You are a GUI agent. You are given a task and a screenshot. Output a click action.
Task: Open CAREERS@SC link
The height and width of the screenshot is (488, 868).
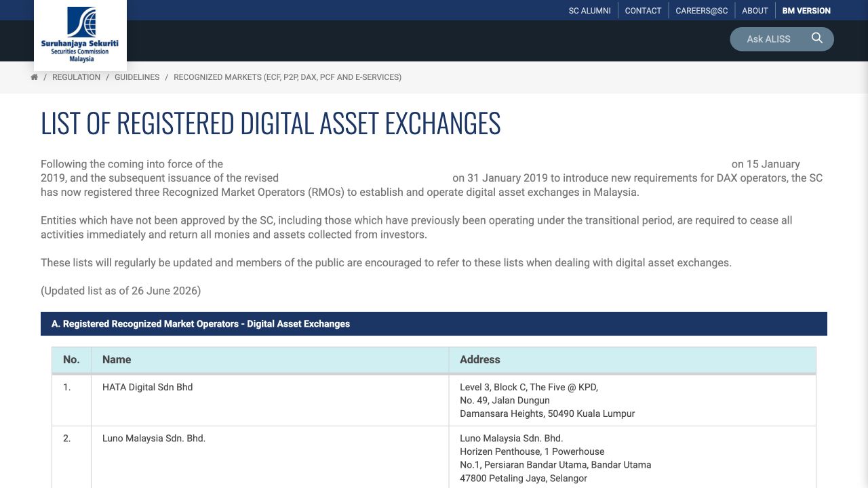[x=701, y=10]
